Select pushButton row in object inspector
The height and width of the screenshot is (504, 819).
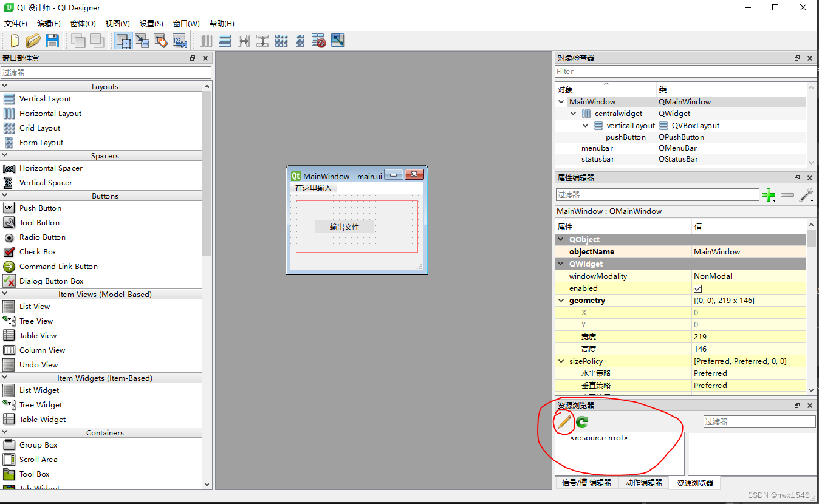tap(680, 137)
